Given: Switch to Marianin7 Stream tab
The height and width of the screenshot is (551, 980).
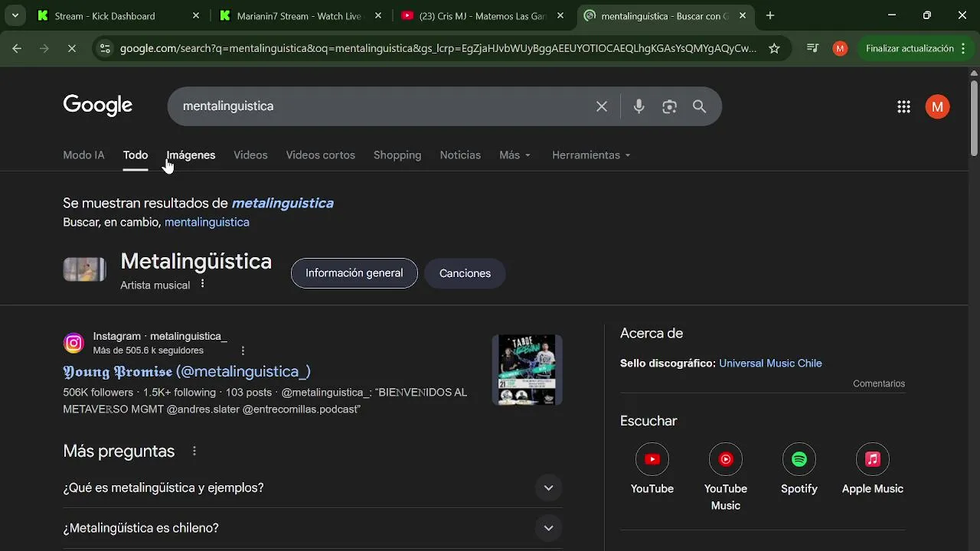Looking at the screenshot, I should [x=299, y=15].
